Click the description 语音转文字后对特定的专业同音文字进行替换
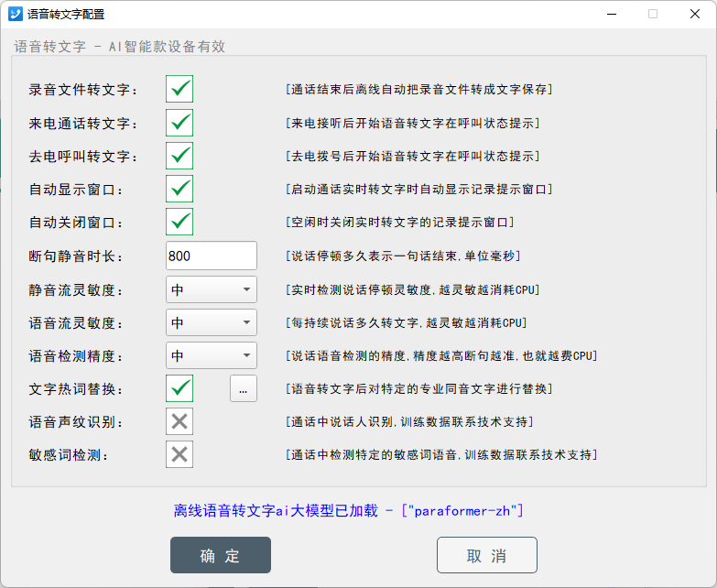717x588 pixels. 418,388
